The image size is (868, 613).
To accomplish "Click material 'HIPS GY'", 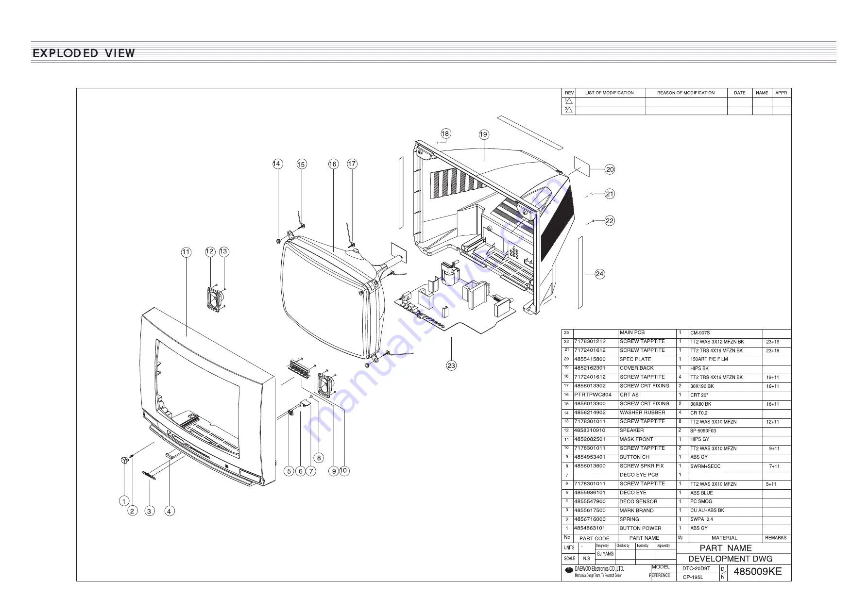I will point(699,439).
